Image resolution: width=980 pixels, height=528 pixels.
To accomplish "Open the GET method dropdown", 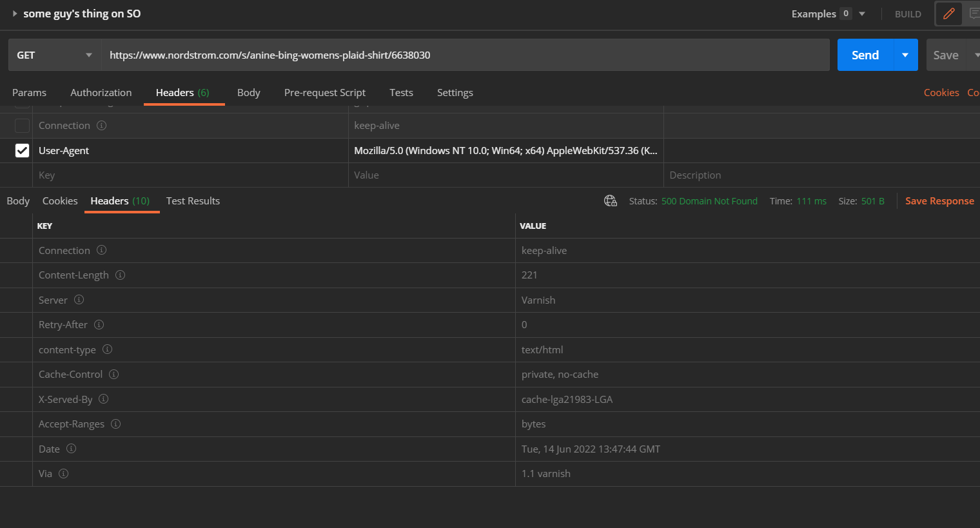I will coord(55,55).
